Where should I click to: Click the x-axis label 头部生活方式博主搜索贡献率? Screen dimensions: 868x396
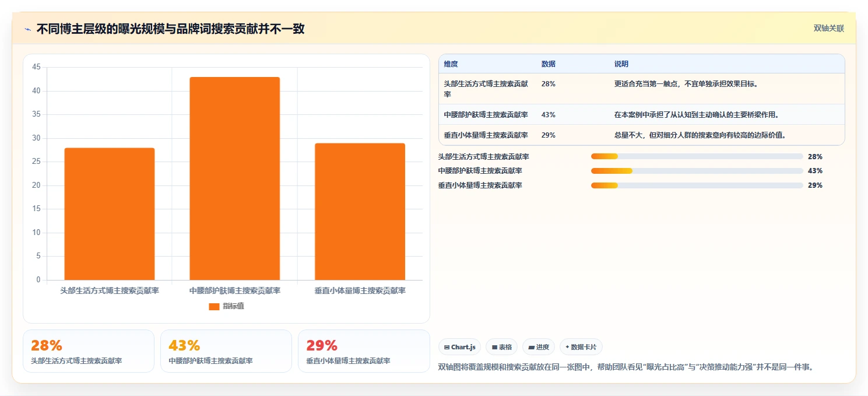110,290
